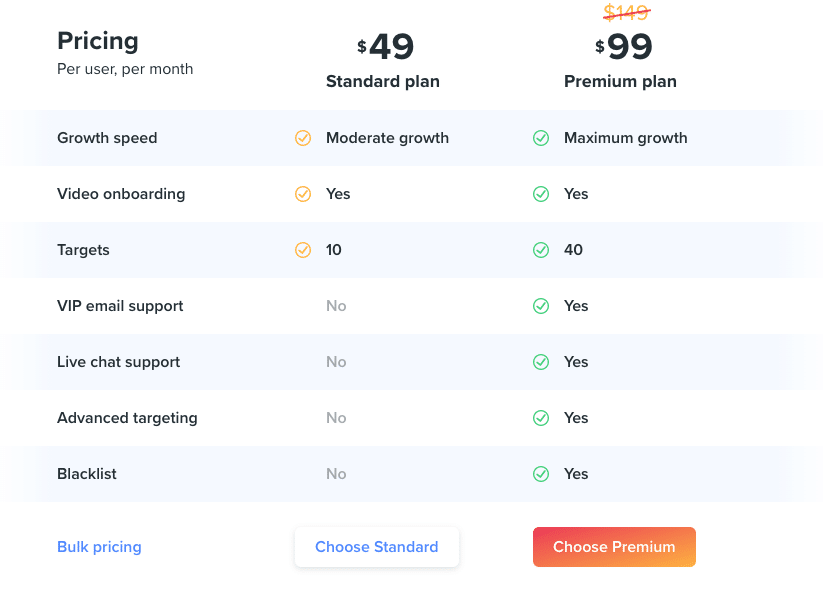Click the green check icon next to 40 Targets
This screenshot has width=823, height=610.
pyautogui.click(x=541, y=250)
